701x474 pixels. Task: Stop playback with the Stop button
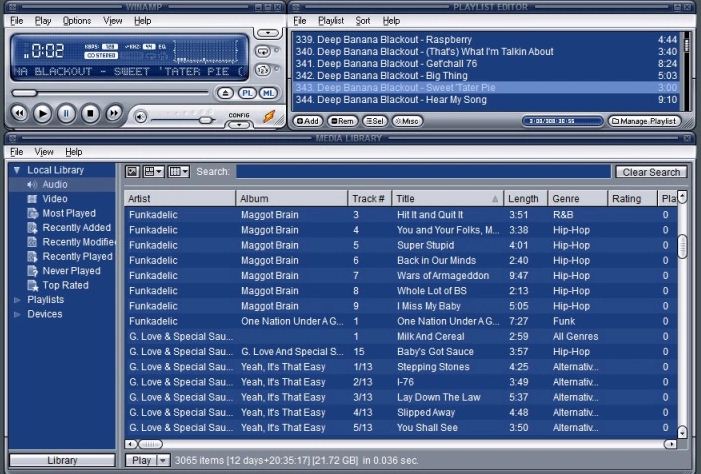pyautogui.click(x=90, y=114)
